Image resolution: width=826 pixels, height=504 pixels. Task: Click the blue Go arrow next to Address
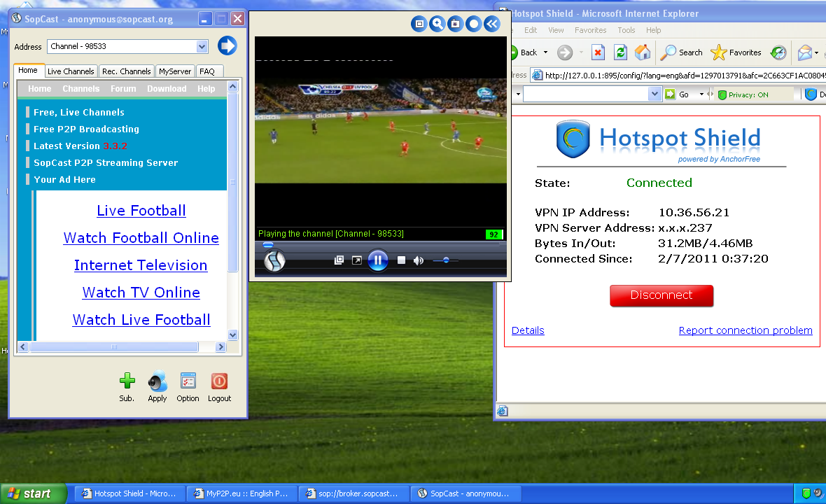tap(227, 45)
